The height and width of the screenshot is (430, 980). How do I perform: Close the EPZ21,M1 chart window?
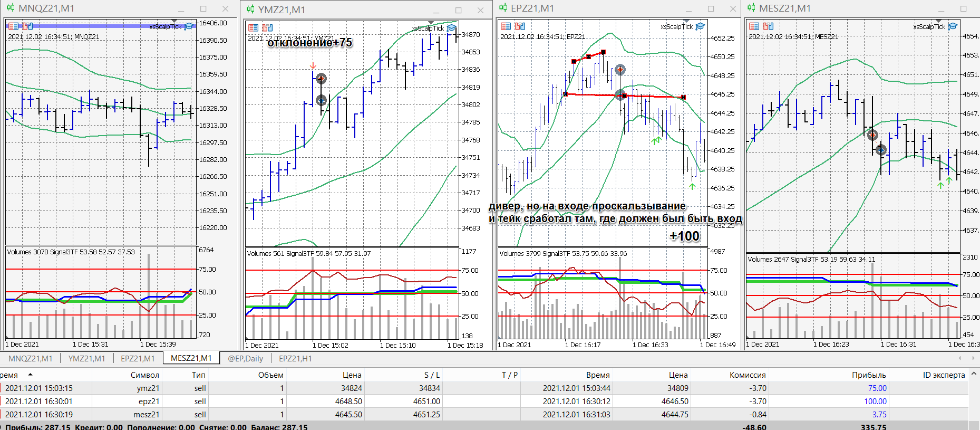733,8
